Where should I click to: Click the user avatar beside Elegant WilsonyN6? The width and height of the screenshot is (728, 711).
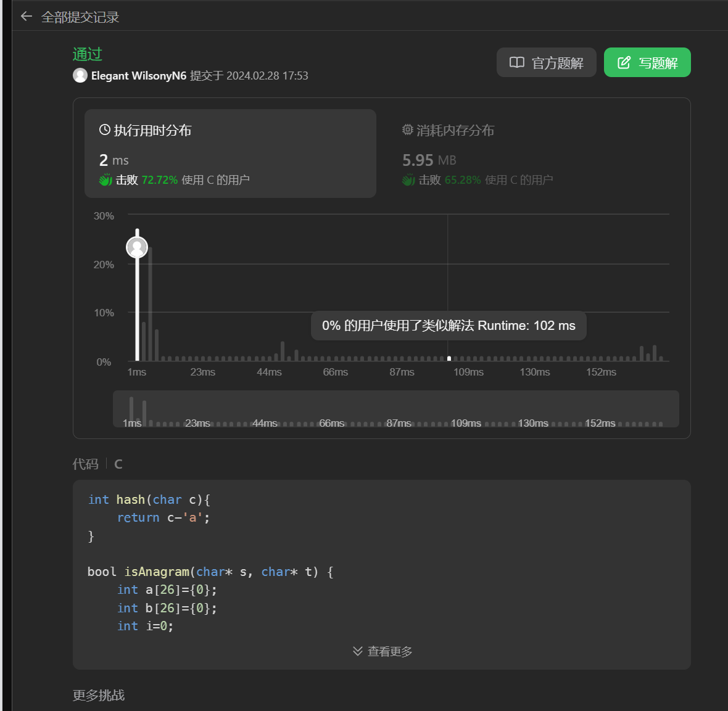[x=80, y=75]
